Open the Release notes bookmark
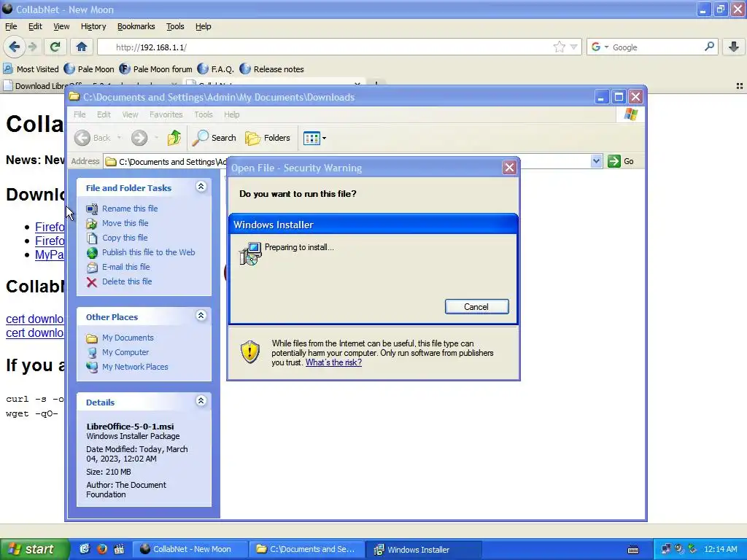Screen dimensions: 747x560 point(271,69)
